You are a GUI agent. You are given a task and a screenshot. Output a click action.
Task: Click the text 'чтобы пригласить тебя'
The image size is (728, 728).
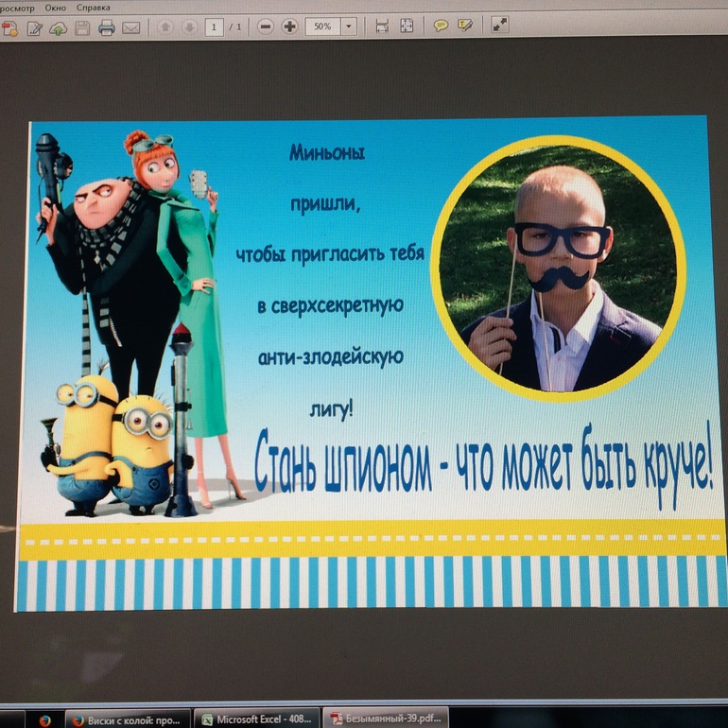pyautogui.click(x=330, y=254)
